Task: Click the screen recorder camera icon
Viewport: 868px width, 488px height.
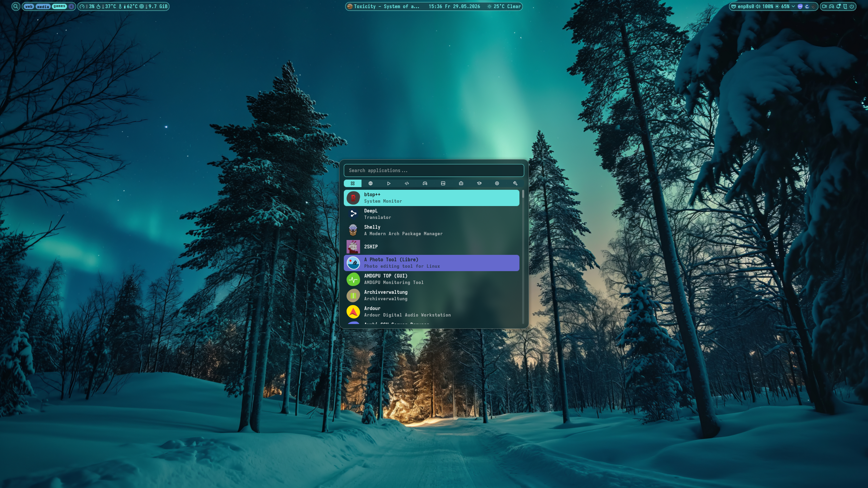Action: pyautogui.click(x=824, y=6)
